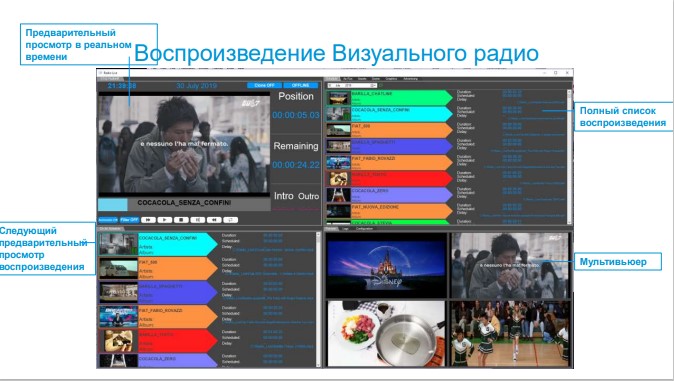Click FIAT_FABIO_ROVAZZI thumbnail in full playlist
Image resolution: width=674 pixels, height=381 pixels.
(338, 163)
